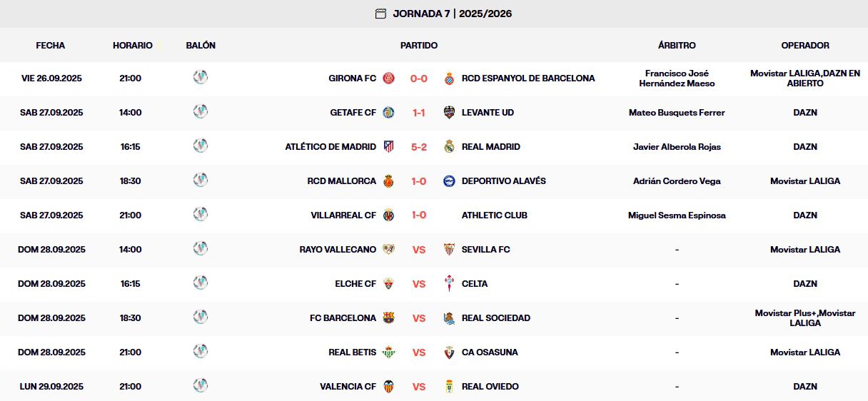
Task: Click the Villarreal CF crest
Action: click(x=389, y=215)
